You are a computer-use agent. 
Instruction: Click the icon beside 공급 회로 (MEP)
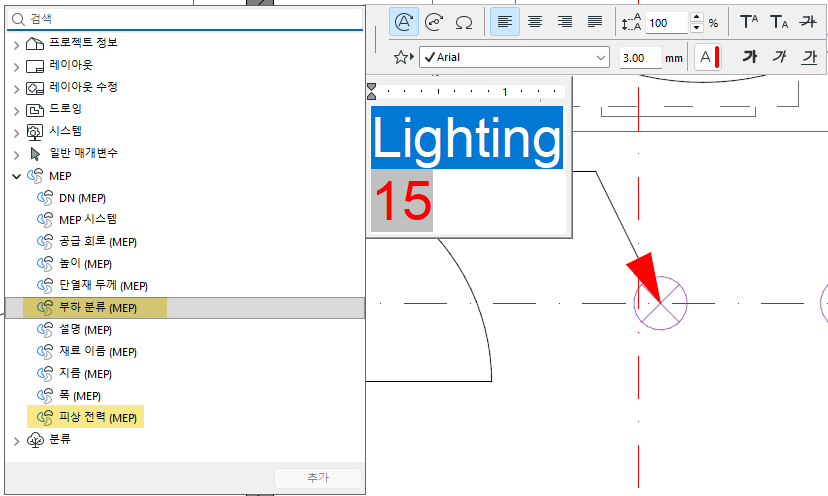pyautogui.click(x=45, y=242)
